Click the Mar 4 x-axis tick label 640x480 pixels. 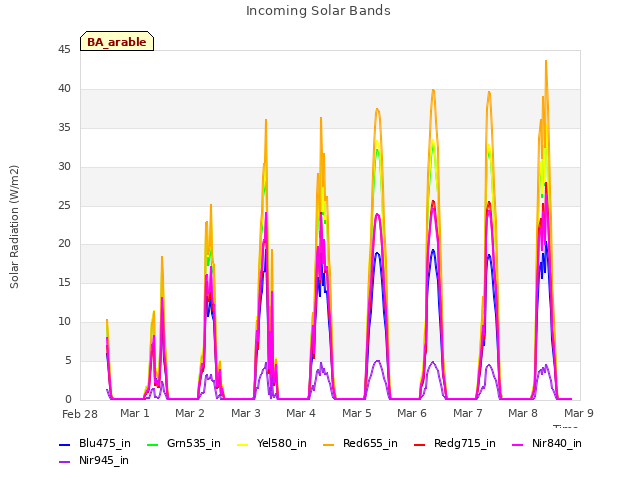click(301, 413)
